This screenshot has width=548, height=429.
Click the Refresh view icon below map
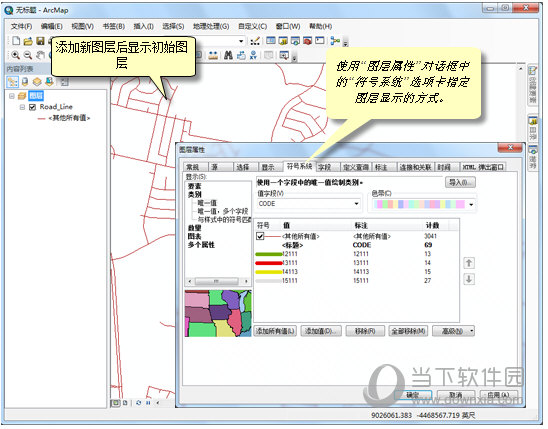139,403
